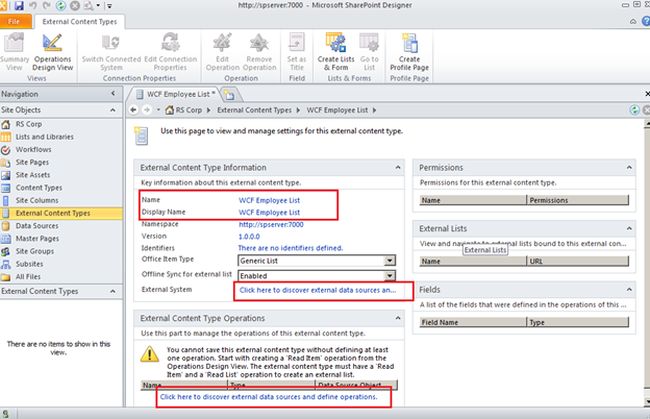This screenshot has width=650, height=419.
Task: Click the vertical scrollbar down arrow
Action: tap(647, 401)
